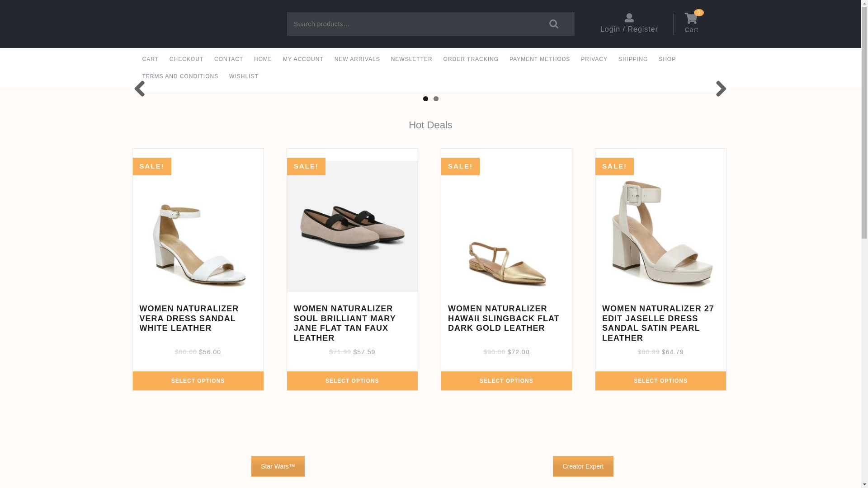Go to next slide arrow
This screenshot has height=488, width=868.
[721, 89]
